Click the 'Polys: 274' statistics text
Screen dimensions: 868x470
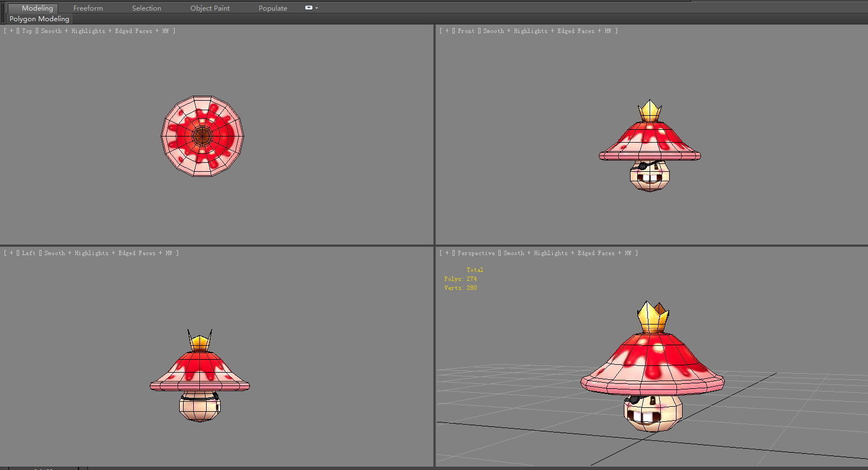click(460, 279)
